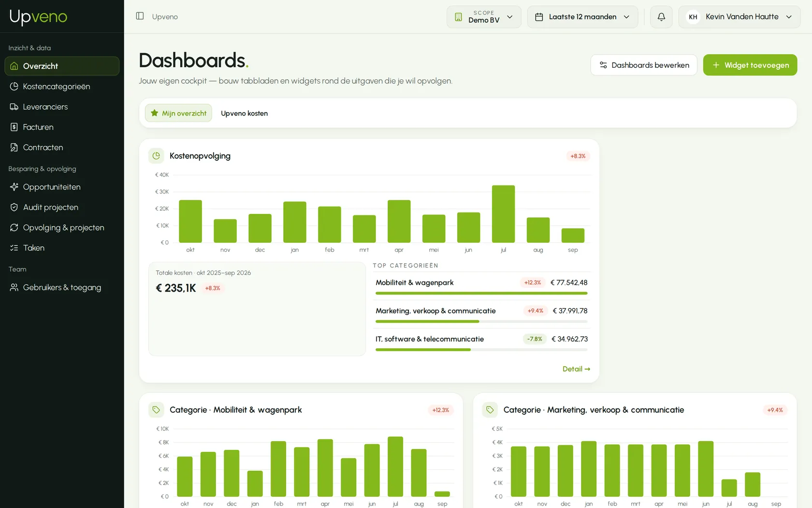Image resolution: width=812 pixels, height=508 pixels.
Task: Click the +9.4% badge on Marketing widget header
Action: (775, 410)
